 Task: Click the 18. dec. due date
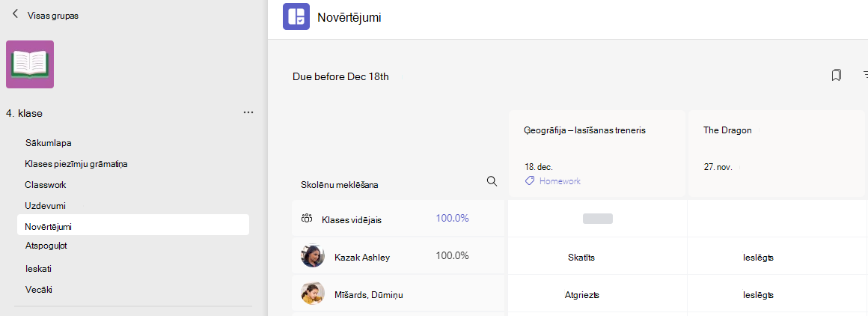[x=539, y=167]
